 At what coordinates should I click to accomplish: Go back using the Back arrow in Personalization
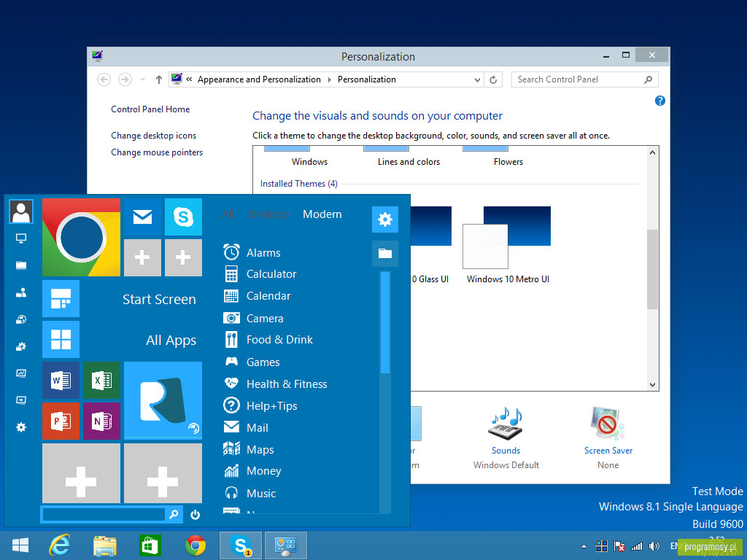104,79
